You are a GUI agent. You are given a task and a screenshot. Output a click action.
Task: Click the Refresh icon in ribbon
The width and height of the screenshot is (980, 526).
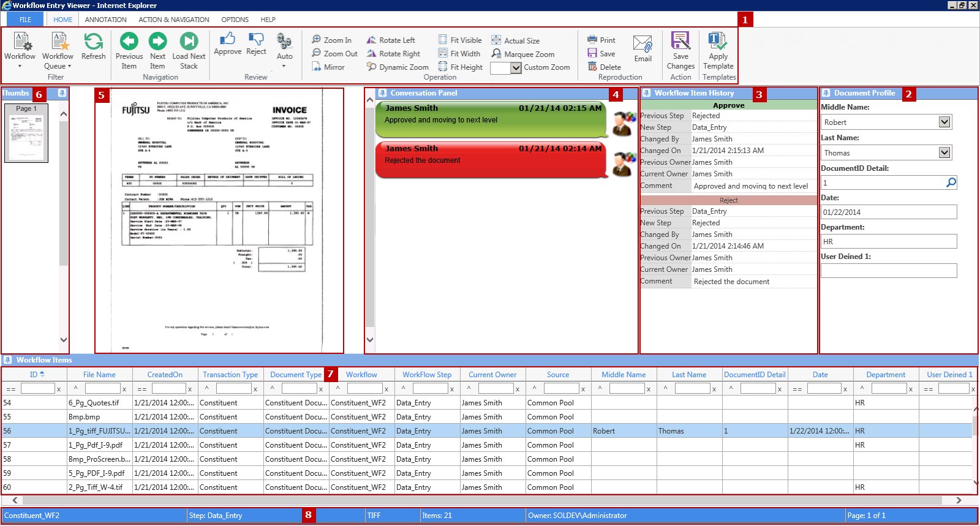pyautogui.click(x=93, y=42)
